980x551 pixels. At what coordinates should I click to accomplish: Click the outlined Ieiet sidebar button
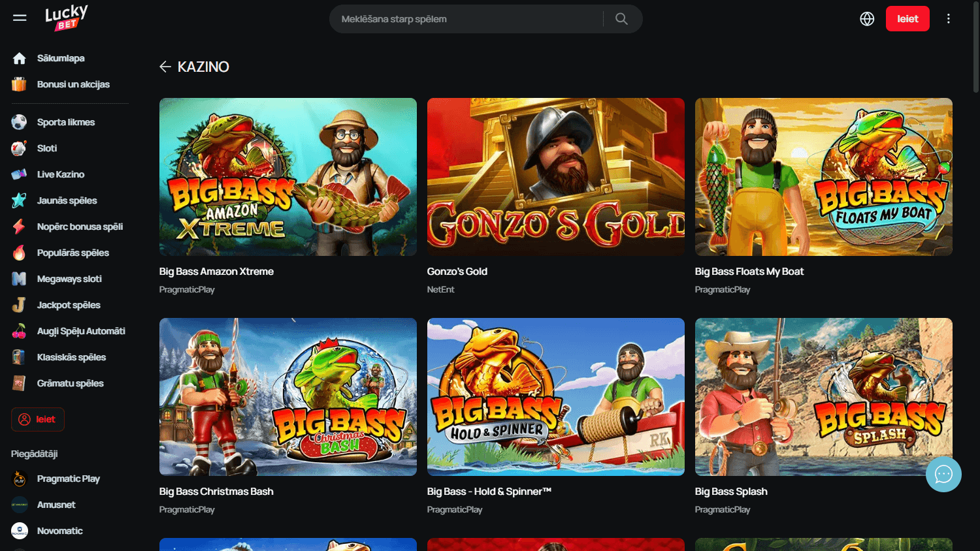click(x=38, y=419)
